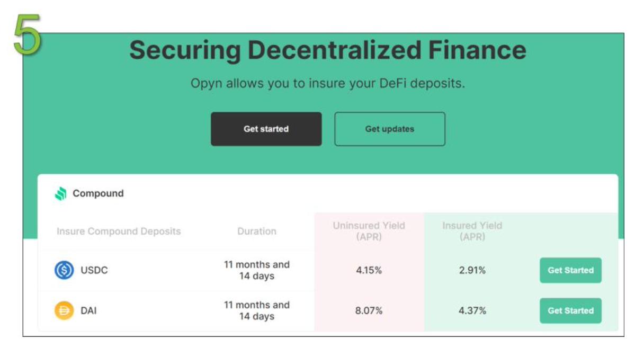Click Get Started in the USDC row

tap(570, 270)
